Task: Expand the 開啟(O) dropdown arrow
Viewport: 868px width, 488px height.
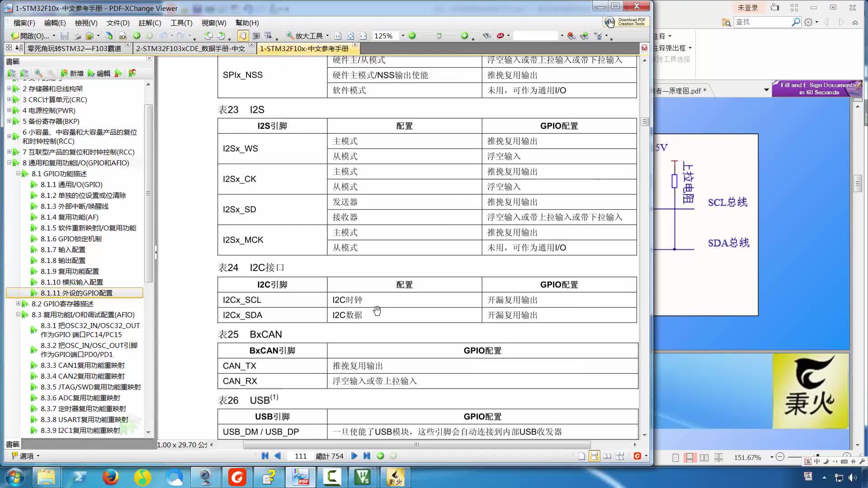Action: point(54,36)
